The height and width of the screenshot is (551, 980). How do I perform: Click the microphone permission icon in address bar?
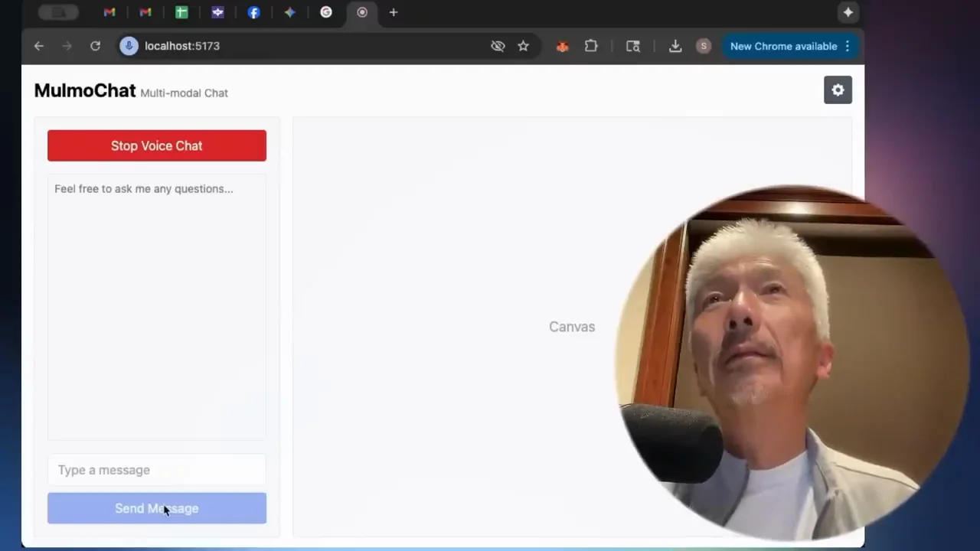pos(129,46)
